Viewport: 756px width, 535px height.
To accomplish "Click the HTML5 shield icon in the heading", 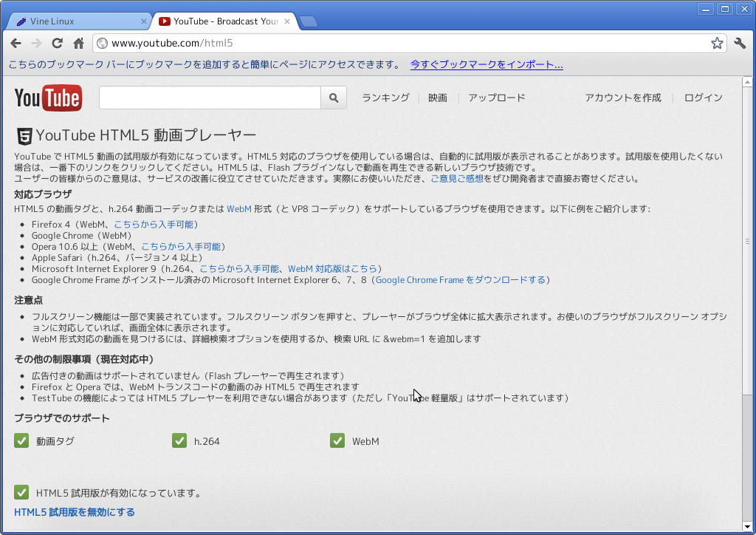I will click(x=24, y=137).
